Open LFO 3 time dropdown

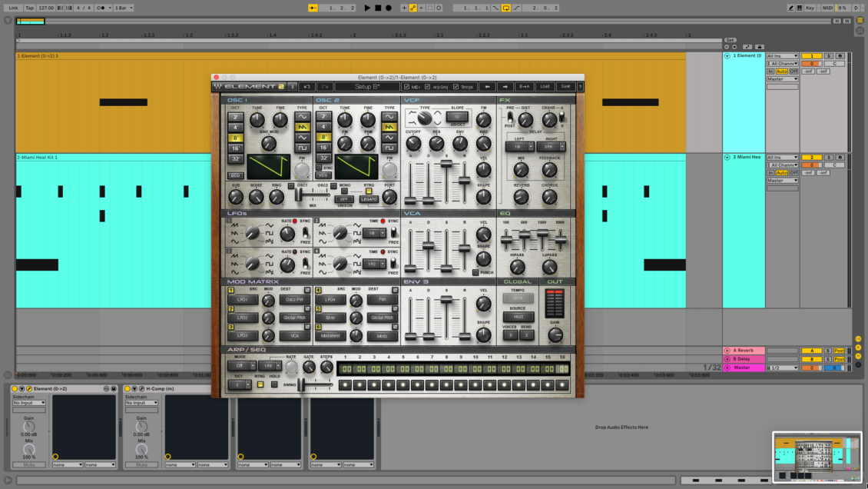(374, 233)
